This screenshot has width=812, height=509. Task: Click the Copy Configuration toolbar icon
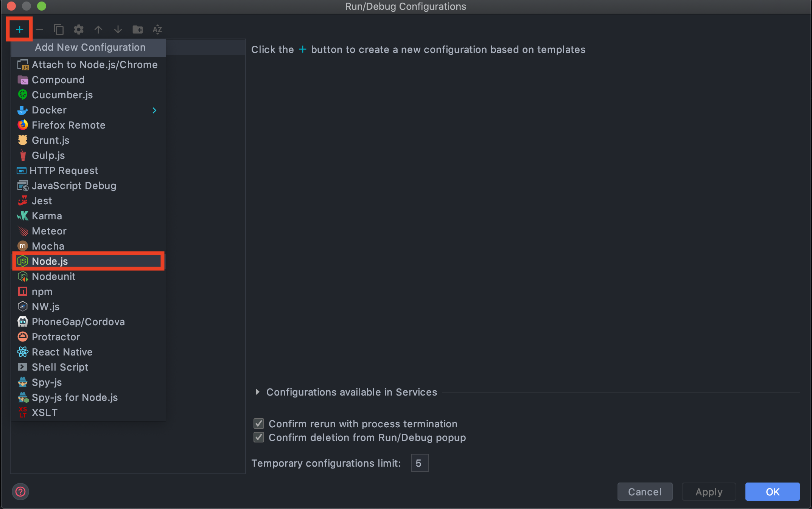tap(59, 29)
